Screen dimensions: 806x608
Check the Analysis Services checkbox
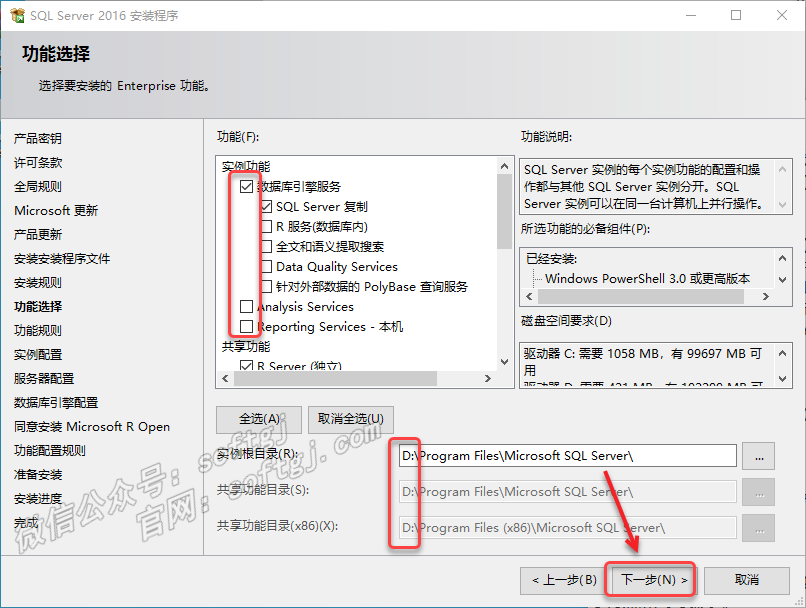click(x=246, y=307)
